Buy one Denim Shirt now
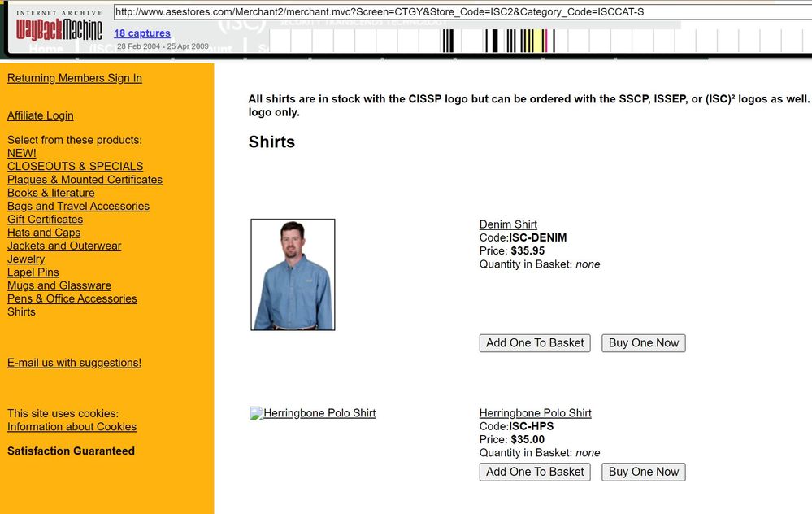Viewport: 812px width, 514px height. 643,343
